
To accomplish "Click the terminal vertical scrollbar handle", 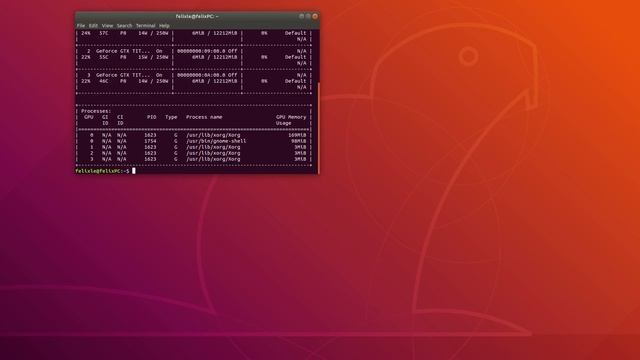I will [x=318, y=128].
